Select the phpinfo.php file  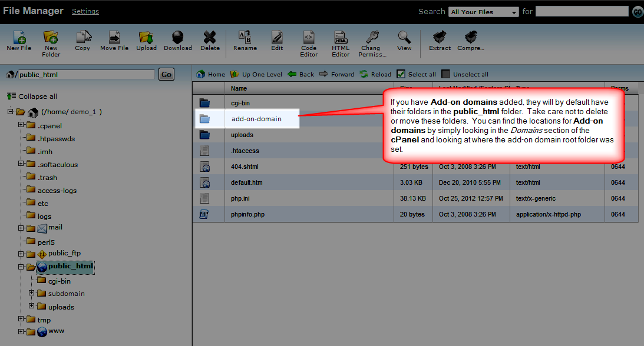pyautogui.click(x=415, y=214)
